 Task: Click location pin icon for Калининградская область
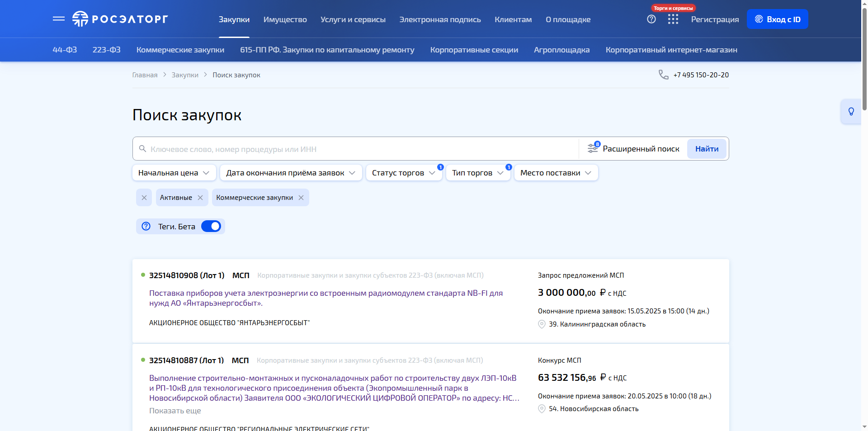point(542,324)
